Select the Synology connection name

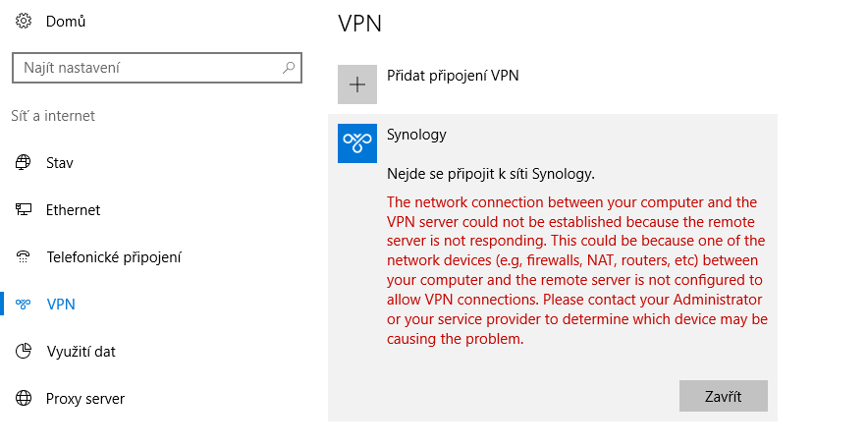pos(416,135)
